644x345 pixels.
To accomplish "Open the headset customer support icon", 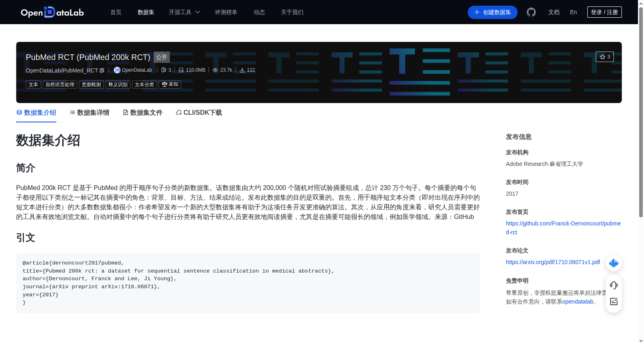I will [x=614, y=285].
